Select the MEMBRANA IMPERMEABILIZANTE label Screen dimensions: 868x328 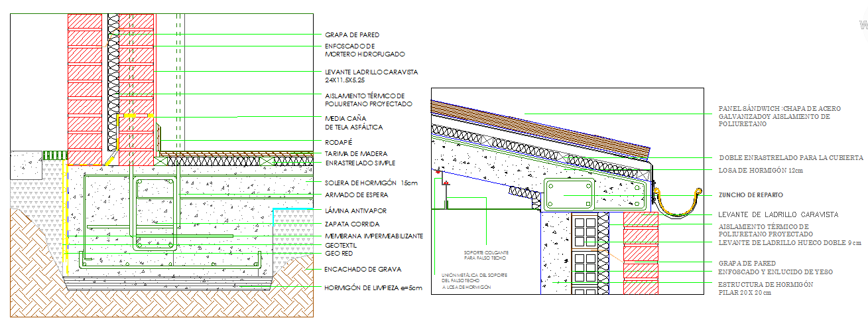click(x=373, y=236)
